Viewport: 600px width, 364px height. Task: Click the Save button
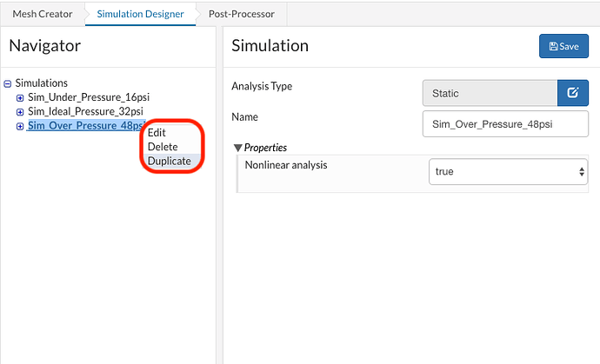[563, 46]
